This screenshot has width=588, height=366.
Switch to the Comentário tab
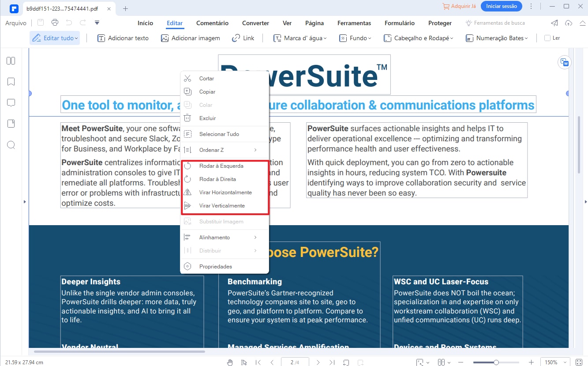point(212,23)
